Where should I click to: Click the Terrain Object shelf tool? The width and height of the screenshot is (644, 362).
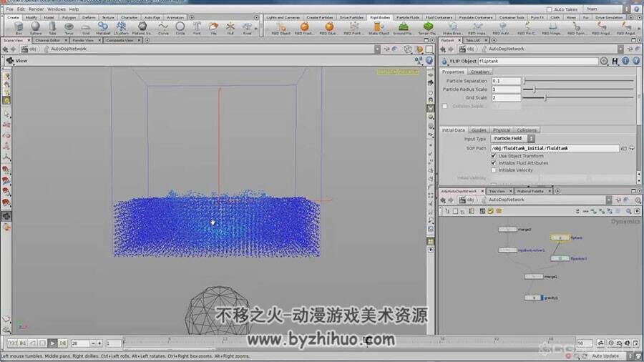pos(427,29)
